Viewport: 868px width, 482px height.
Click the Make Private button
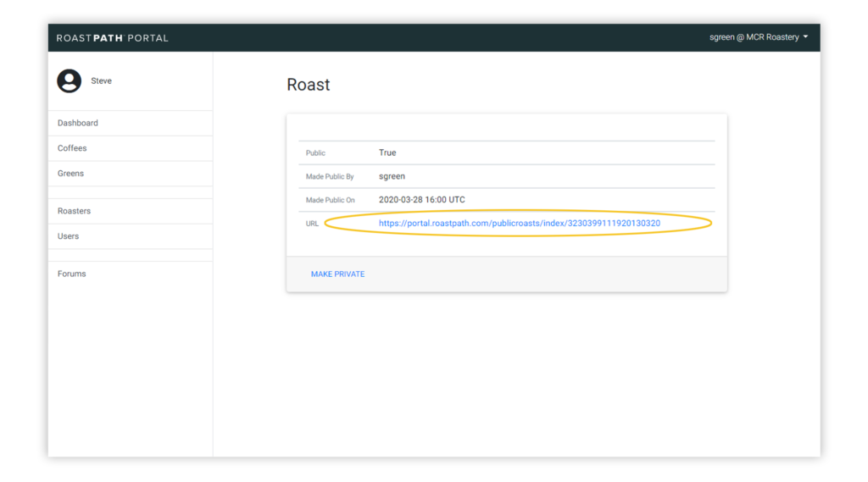337,274
